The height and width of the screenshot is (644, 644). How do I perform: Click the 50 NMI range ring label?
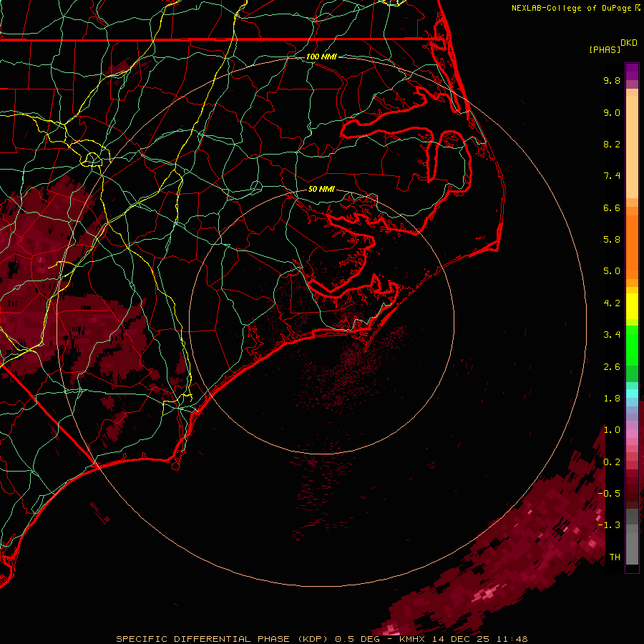[321, 189]
